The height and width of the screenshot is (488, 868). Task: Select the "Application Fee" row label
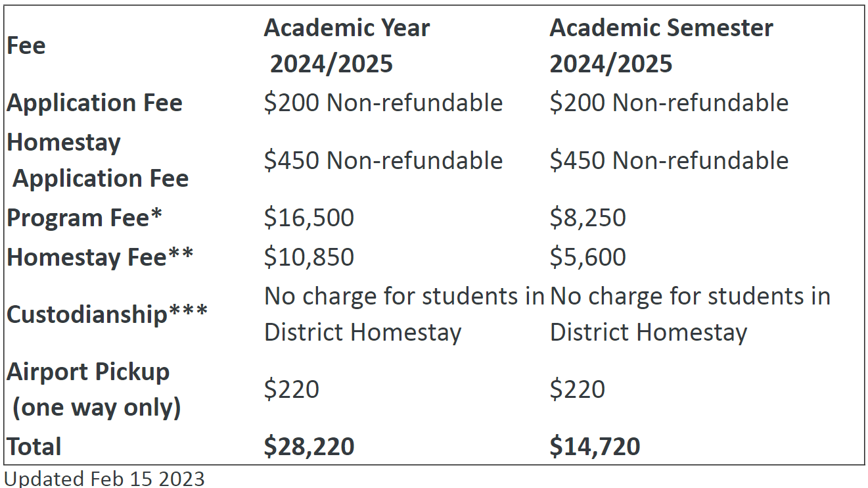coord(95,103)
